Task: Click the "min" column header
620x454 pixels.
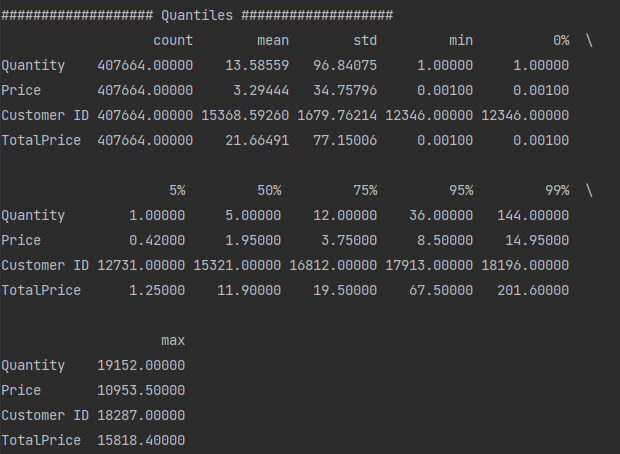Action: 461,40
